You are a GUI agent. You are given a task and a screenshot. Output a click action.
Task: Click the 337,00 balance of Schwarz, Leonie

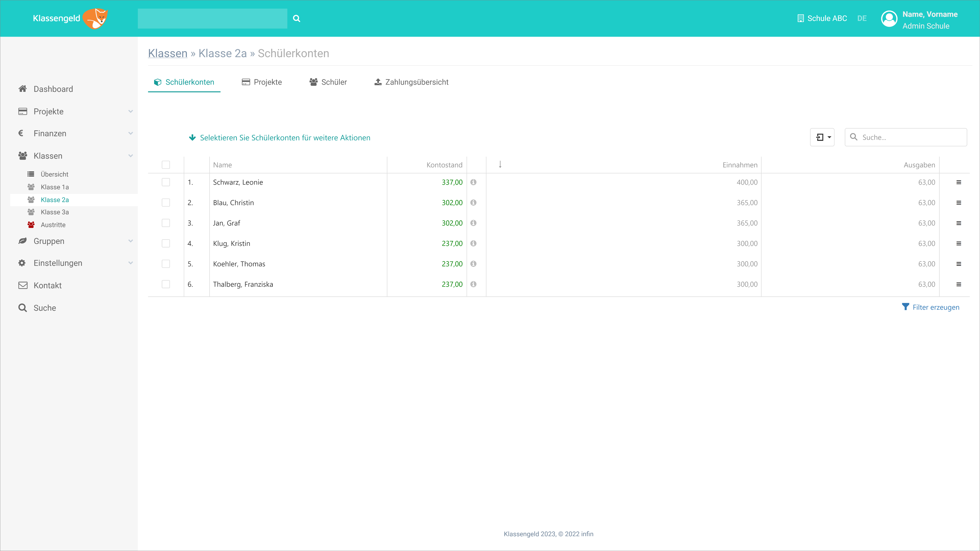point(452,182)
